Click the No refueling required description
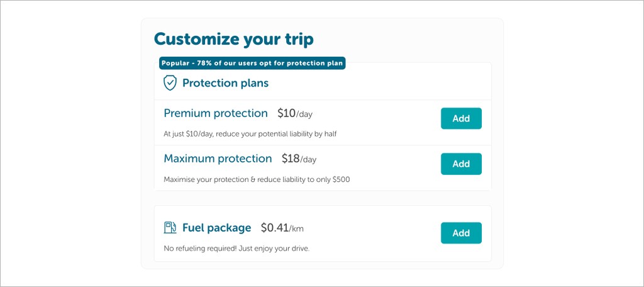Screen dimensions: 644x287 (236, 249)
